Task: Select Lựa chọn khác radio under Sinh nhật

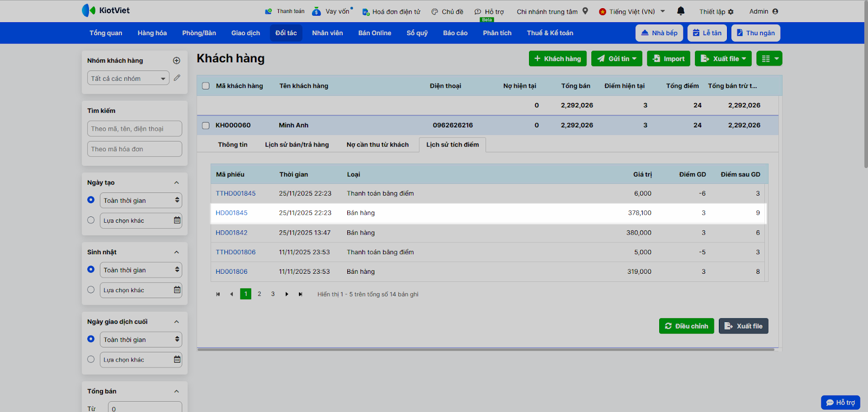Action: (91, 289)
